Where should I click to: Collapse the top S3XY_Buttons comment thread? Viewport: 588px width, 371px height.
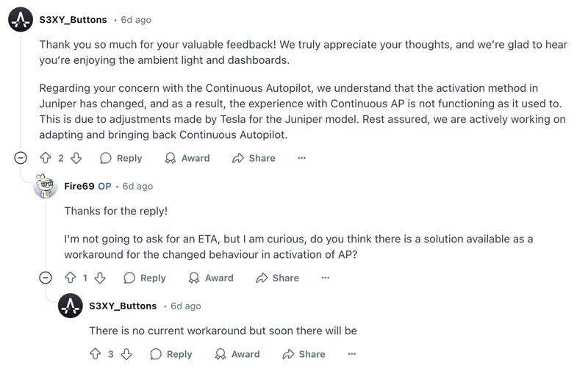point(21,158)
